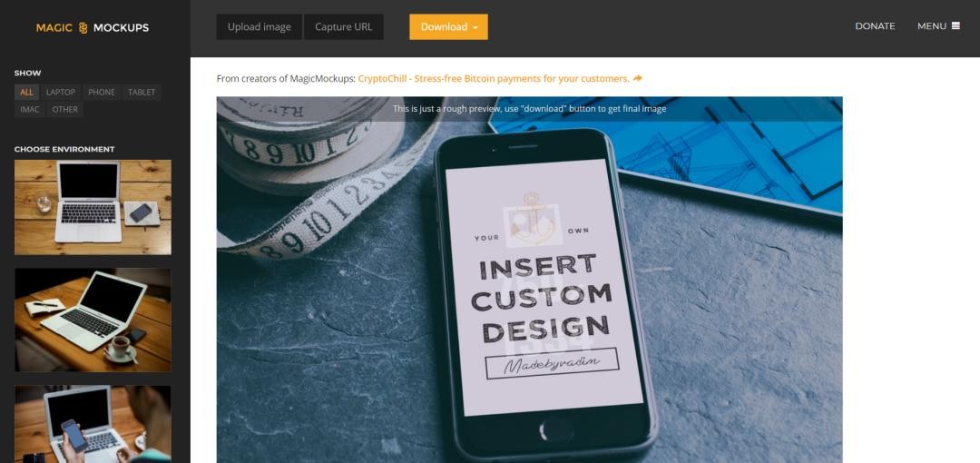Open the DONATE link
Screen dimensions: 980x463
point(875,26)
